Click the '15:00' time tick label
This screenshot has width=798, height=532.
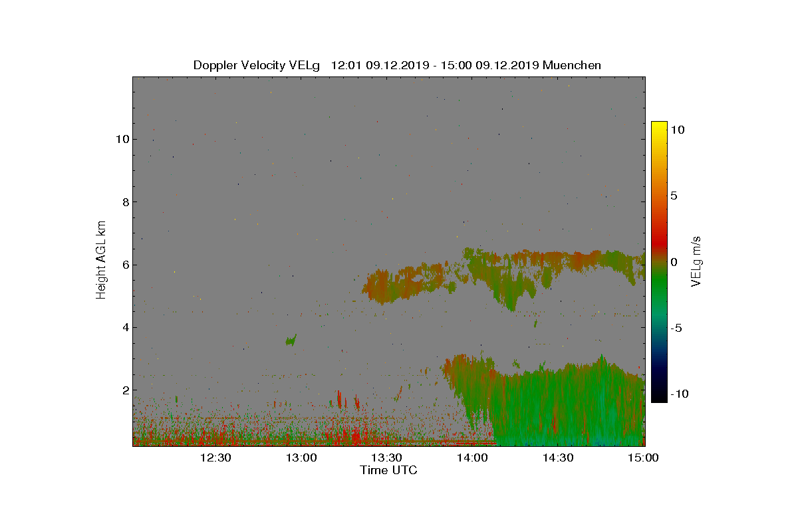click(x=643, y=458)
